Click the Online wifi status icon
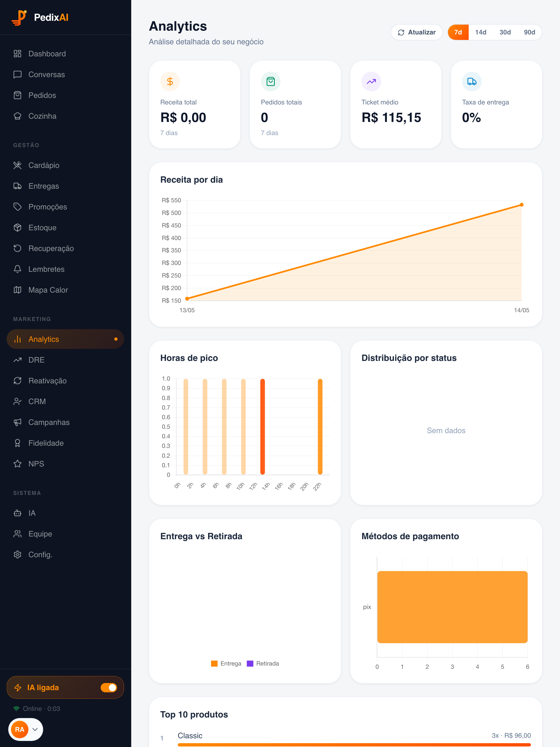Viewport: 560px width, 747px height. point(17,708)
